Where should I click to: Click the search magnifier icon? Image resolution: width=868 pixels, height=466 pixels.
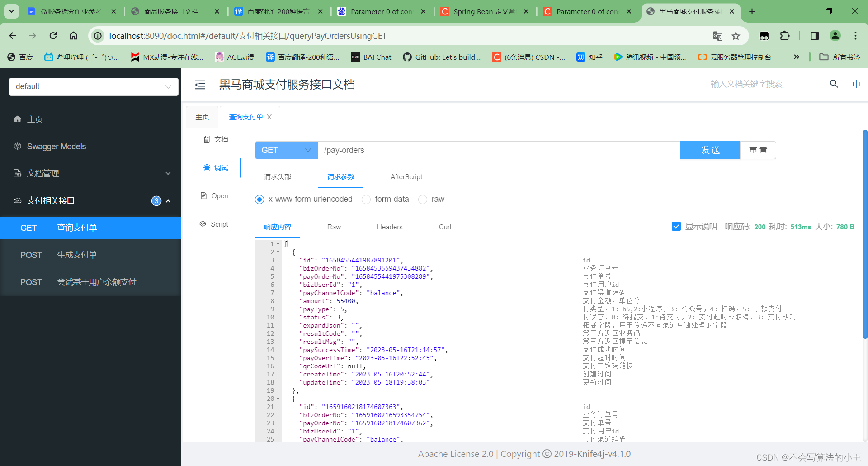pos(834,84)
